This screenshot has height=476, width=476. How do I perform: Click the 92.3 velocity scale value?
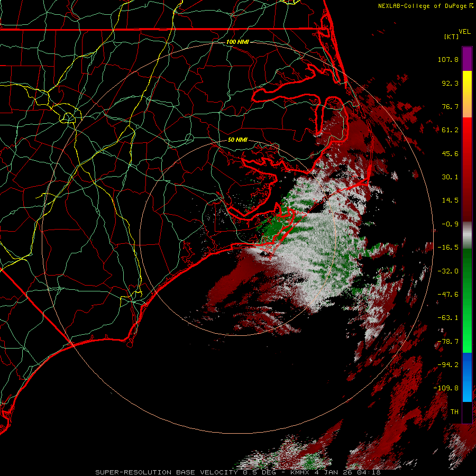[450, 83]
